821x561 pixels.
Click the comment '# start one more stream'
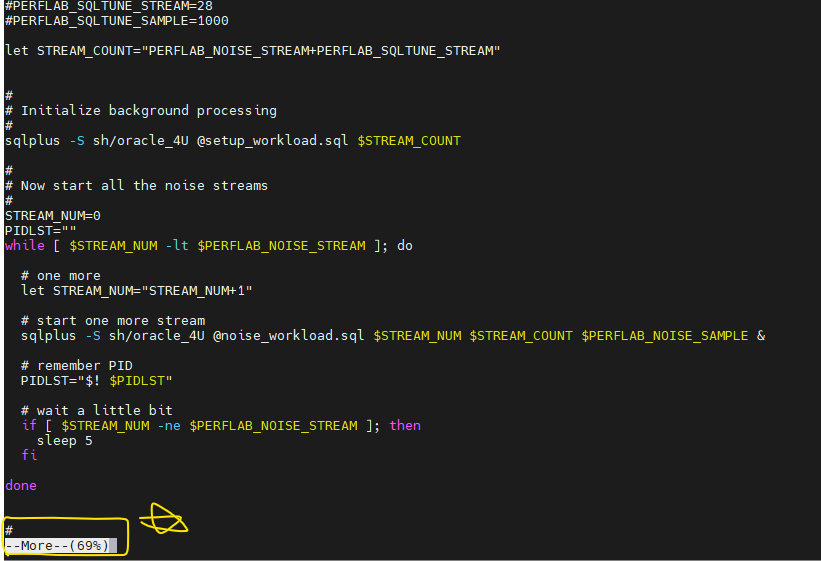(x=113, y=321)
